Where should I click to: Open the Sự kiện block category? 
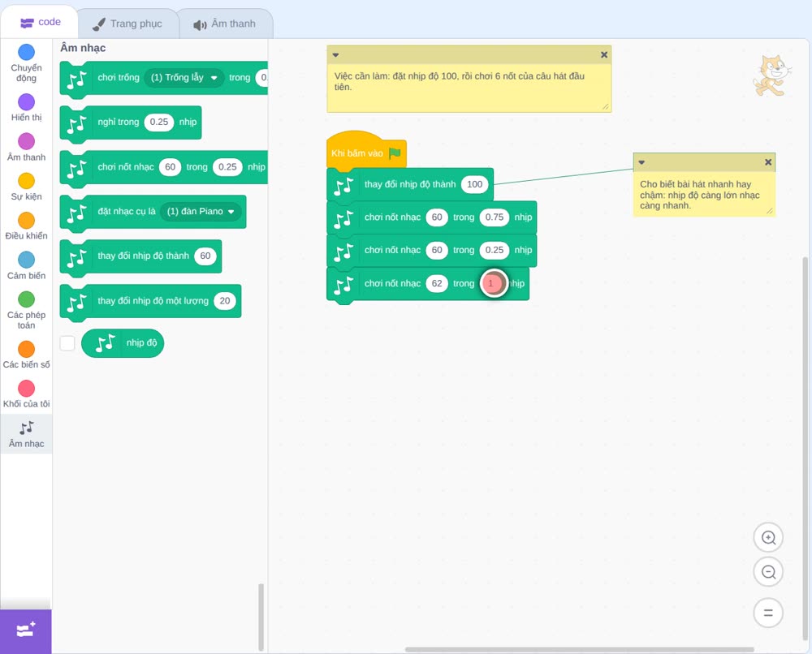[x=27, y=187]
